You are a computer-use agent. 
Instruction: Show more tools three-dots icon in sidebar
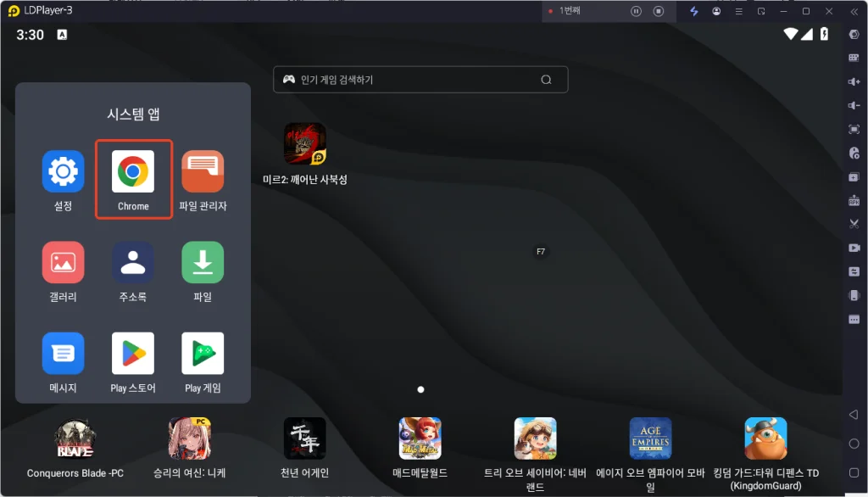pyautogui.click(x=854, y=319)
